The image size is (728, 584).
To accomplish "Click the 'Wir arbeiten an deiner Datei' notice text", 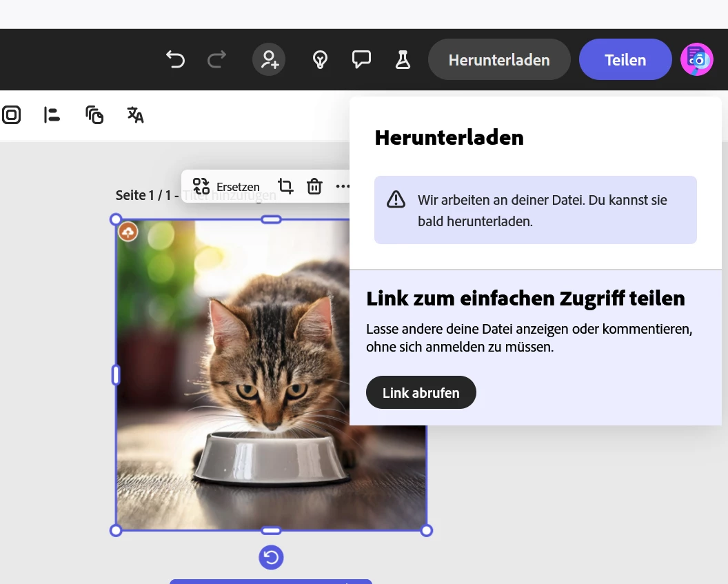I will coord(543,211).
